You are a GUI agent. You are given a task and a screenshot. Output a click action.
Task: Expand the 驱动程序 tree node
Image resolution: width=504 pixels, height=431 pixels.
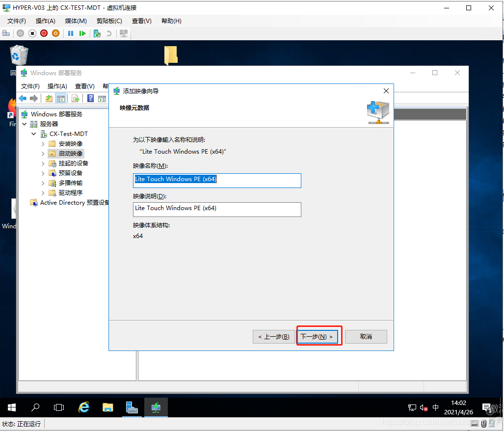tap(43, 193)
